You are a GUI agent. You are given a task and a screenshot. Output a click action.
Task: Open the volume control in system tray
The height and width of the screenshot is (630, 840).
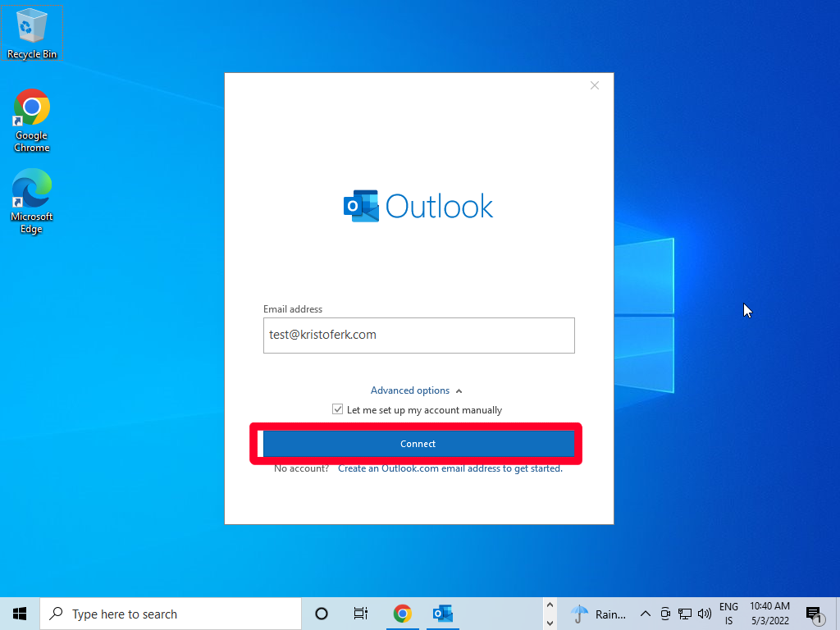point(704,614)
